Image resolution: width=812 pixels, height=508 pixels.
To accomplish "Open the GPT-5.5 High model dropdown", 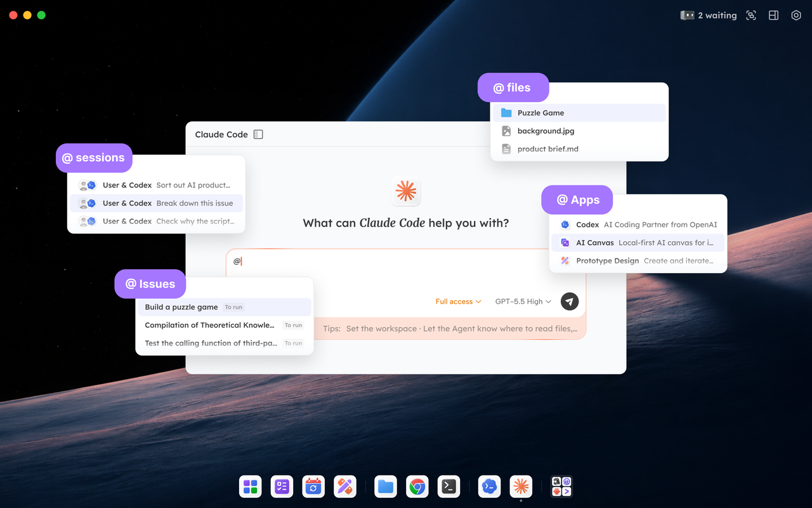I will pyautogui.click(x=523, y=302).
